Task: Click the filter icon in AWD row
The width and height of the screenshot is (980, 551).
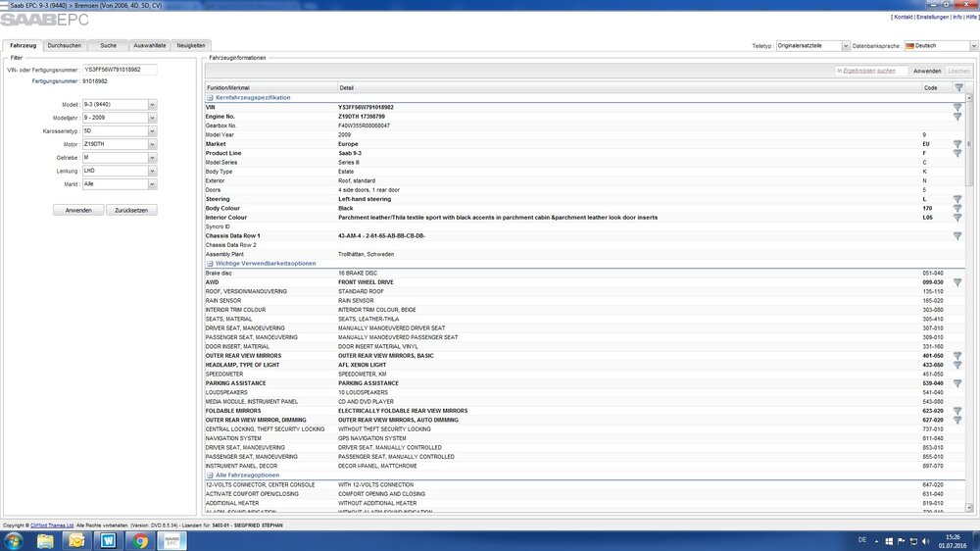Action: [956, 282]
